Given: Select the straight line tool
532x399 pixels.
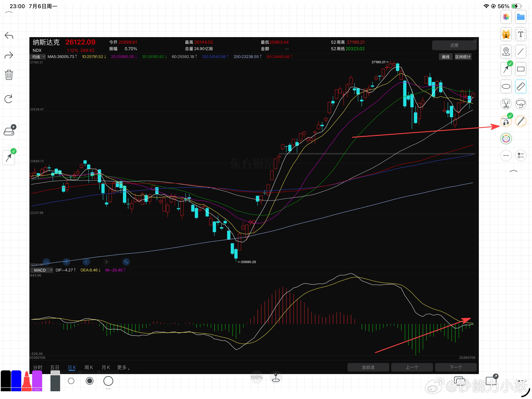Looking at the screenshot, I should coord(521,52).
